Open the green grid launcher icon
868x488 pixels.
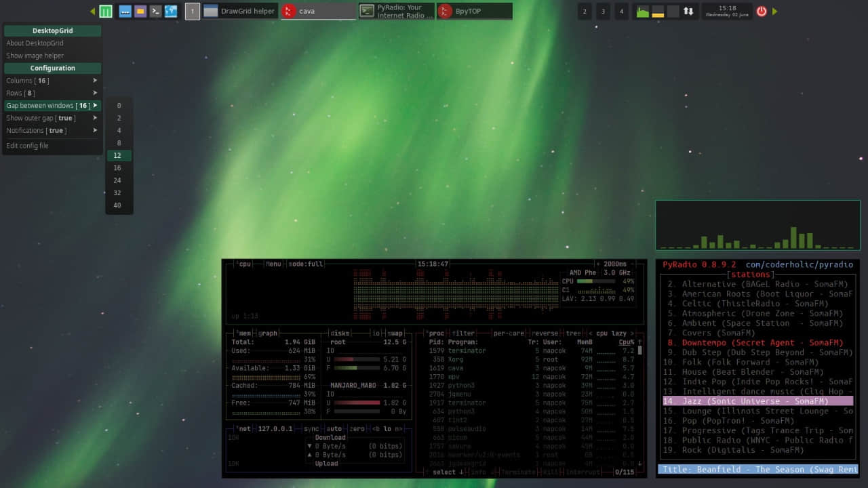click(106, 11)
